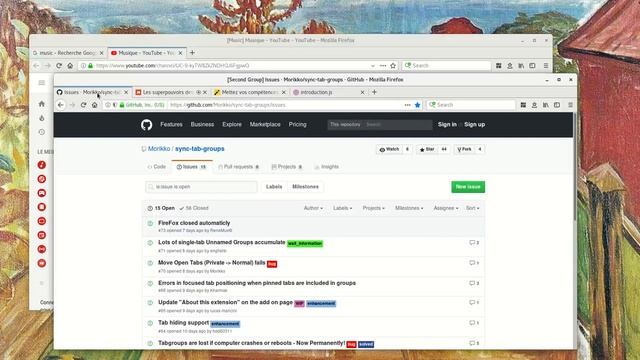This screenshot has height=360, width=640.
Task: Click YouTube sidebar History clock icon
Action: point(42,132)
